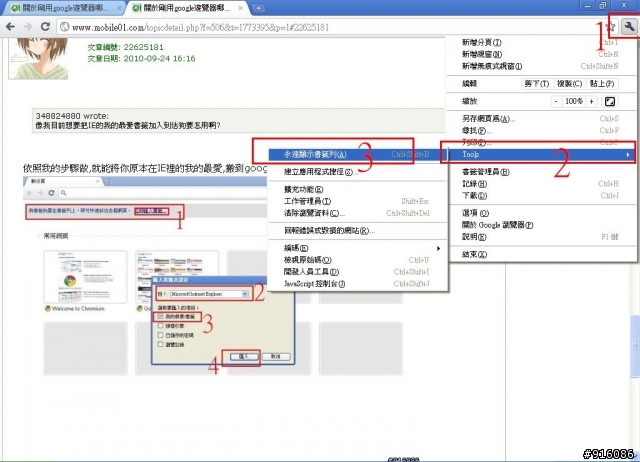This screenshot has height=462, width=640.
Task: Switch to the first mobile01 tab
Action: [x=63, y=8]
